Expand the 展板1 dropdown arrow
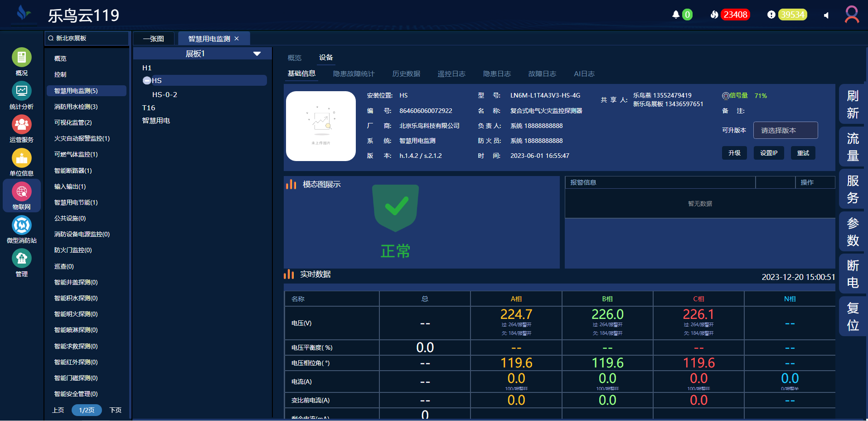868x421 pixels. tap(257, 54)
